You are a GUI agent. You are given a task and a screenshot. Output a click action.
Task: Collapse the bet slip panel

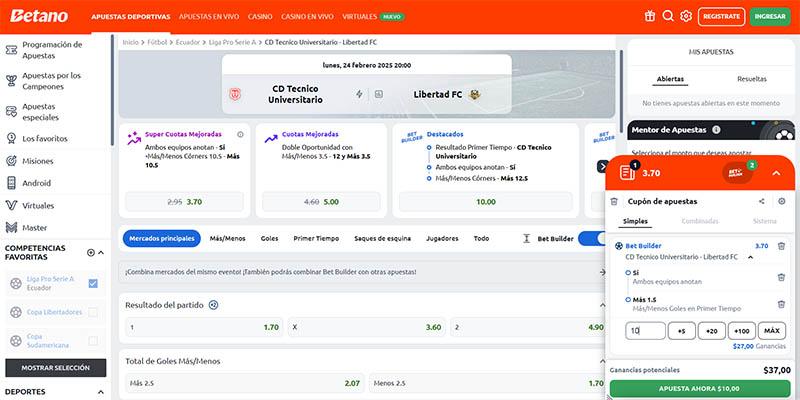point(776,173)
